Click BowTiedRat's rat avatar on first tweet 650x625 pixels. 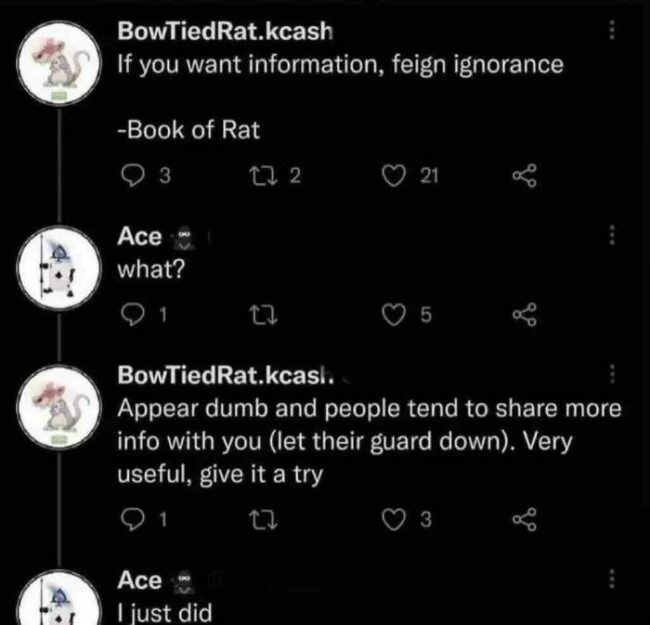(x=61, y=62)
